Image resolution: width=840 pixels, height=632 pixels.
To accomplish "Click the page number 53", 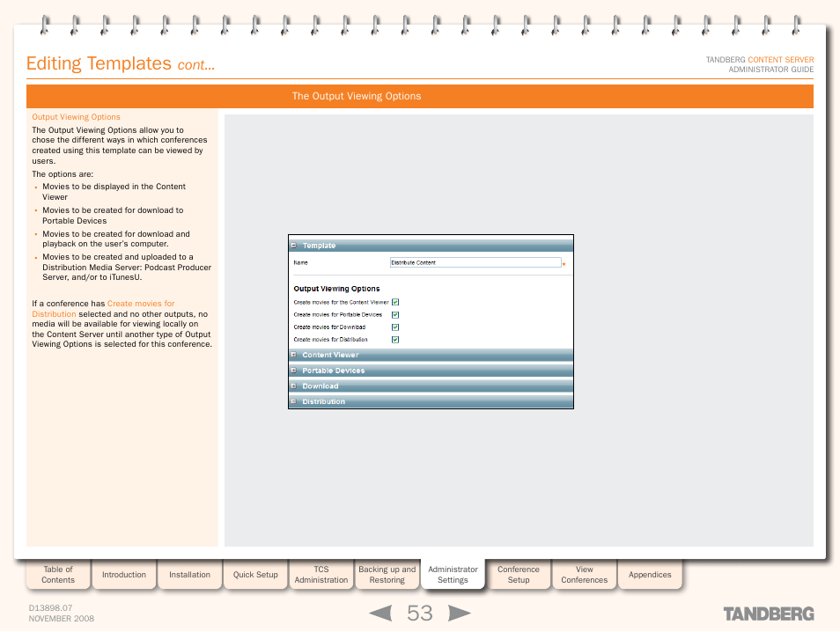I will [x=419, y=613].
